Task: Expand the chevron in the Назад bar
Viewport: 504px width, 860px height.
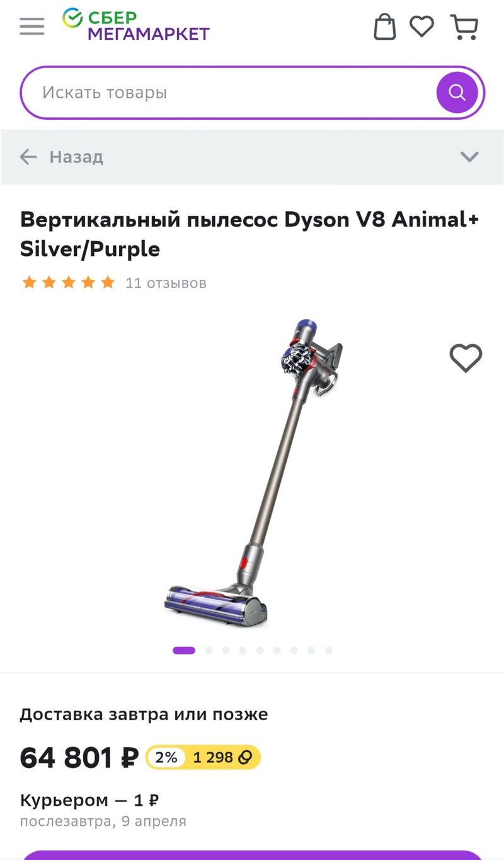Action: click(x=469, y=156)
